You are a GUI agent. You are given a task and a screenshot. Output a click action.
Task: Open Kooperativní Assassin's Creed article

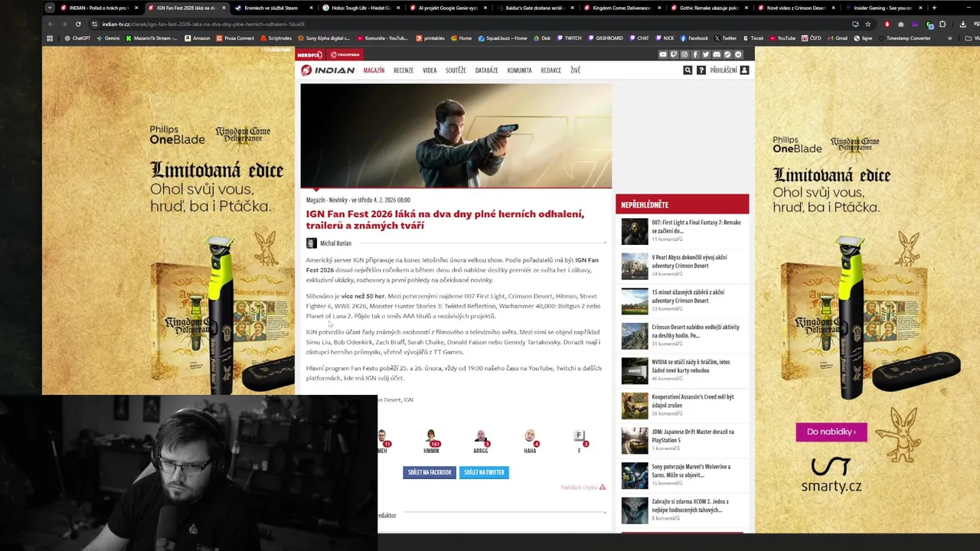tap(693, 401)
